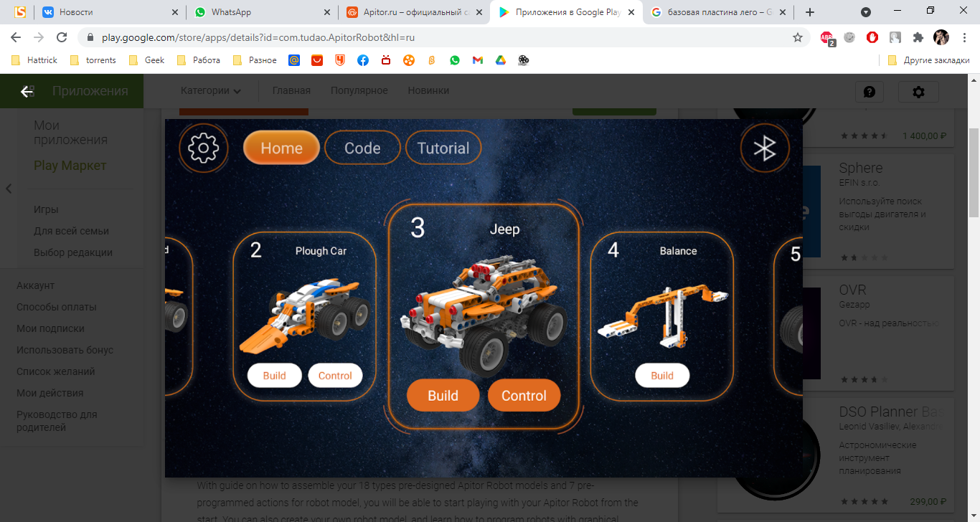The width and height of the screenshot is (980, 522).
Task: Click Control button under the Jeep
Action: tap(524, 396)
